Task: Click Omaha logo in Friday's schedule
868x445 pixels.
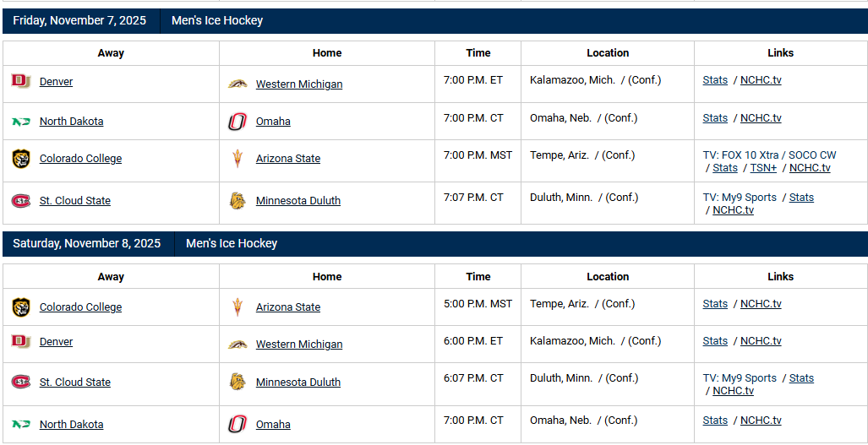Action: tap(237, 121)
